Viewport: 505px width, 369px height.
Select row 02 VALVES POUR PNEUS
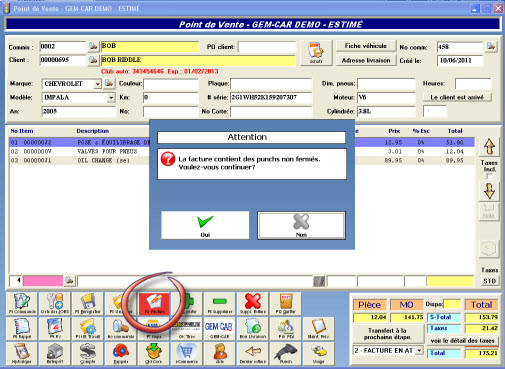pos(242,151)
